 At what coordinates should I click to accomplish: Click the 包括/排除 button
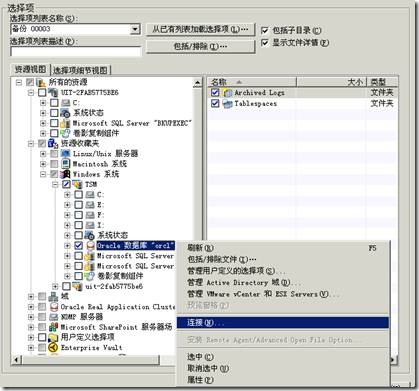(x=201, y=46)
